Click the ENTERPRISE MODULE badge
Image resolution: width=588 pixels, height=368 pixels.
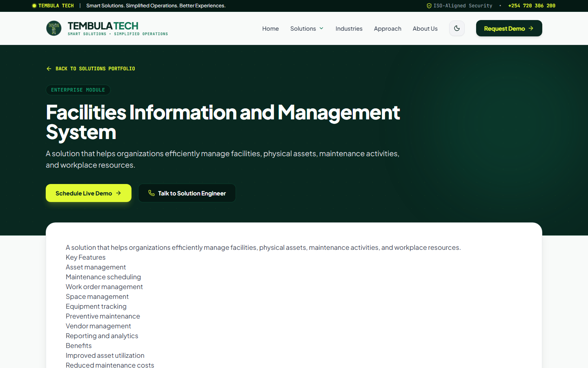pyautogui.click(x=78, y=90)
